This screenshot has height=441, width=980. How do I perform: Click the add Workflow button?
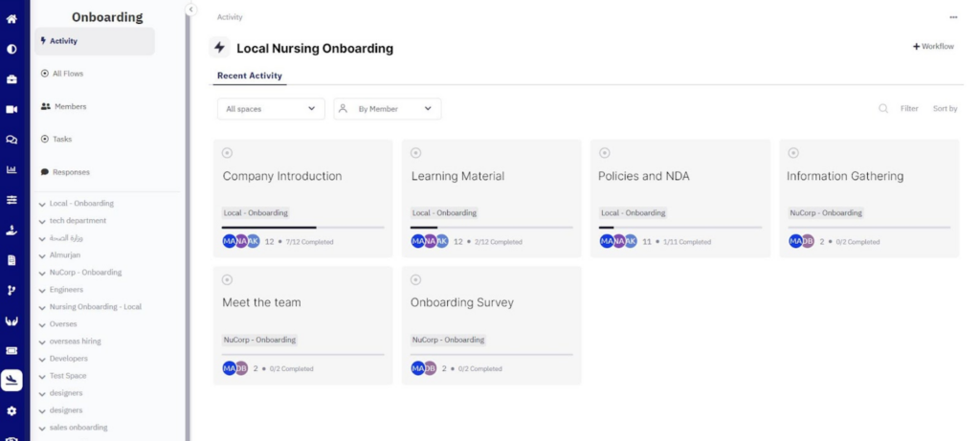click(933, 46)
